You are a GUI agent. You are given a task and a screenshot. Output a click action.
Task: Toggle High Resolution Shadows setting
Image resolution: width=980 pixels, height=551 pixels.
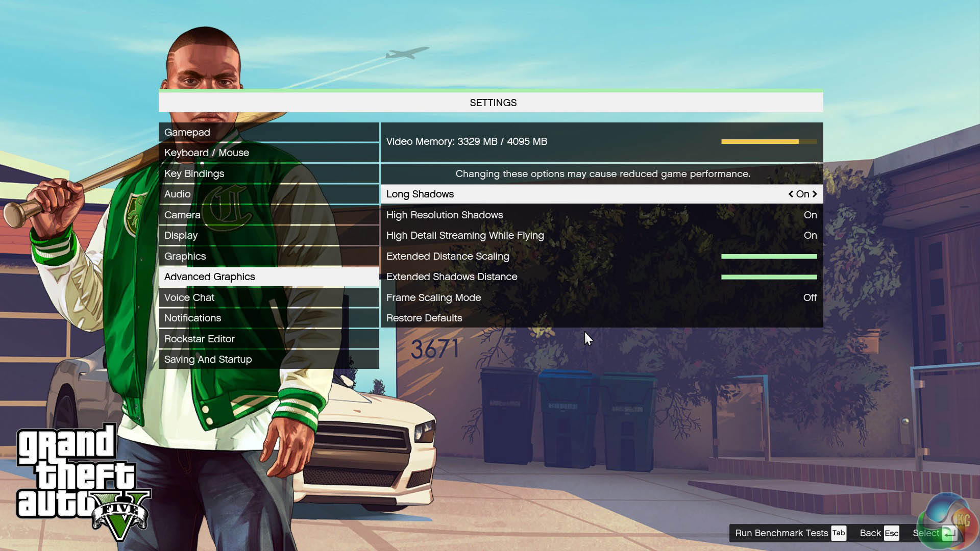coord(810,215)
